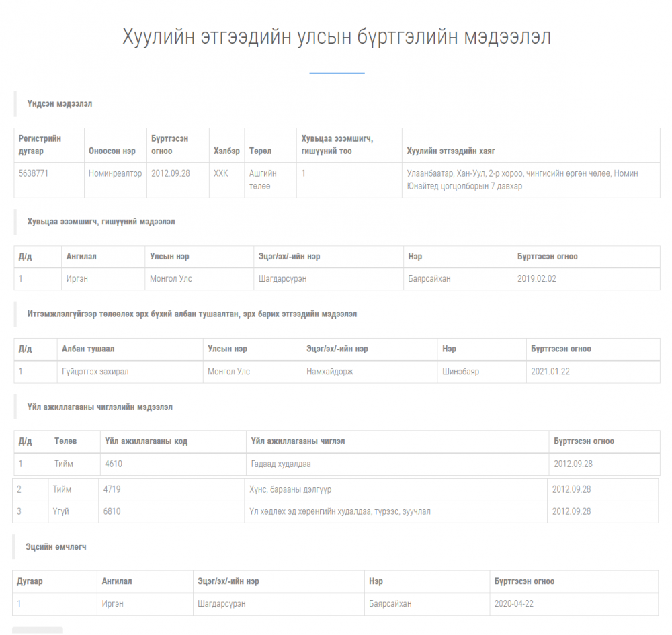The height and width of the screenshot is (635, 672).
Task: Select the Гүйцэтгэх захирал cell
Action: [x=95, y=372]
